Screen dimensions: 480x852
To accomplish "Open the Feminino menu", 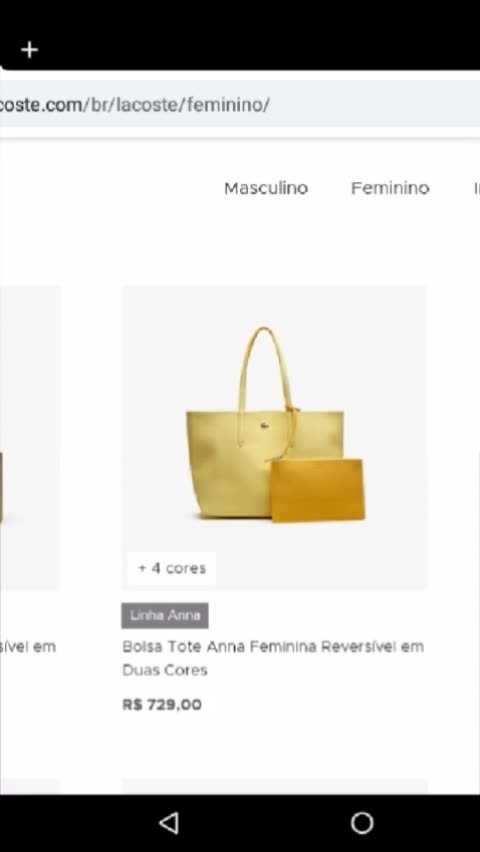I will coord(390,188).
